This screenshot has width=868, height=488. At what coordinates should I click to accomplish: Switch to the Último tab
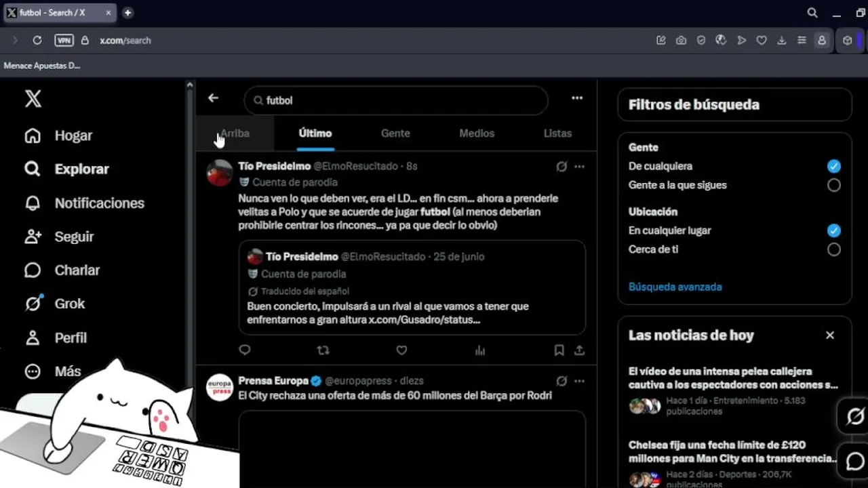point(315,134)
